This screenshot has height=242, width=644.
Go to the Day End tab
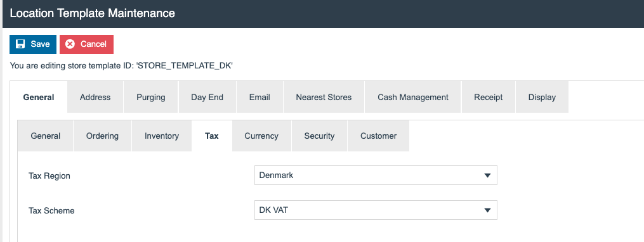(207, 97)
